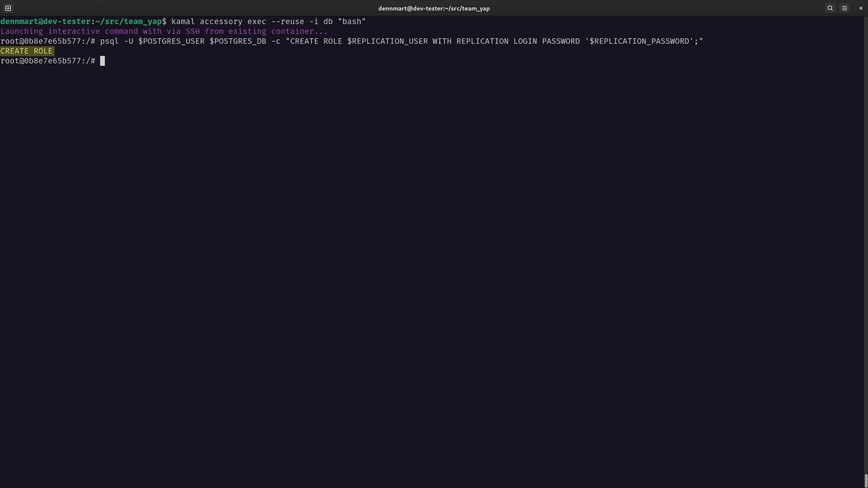Select the CREATE ROLE highlighted output
This screenshot has height=488, width=868.
(26, 50)
